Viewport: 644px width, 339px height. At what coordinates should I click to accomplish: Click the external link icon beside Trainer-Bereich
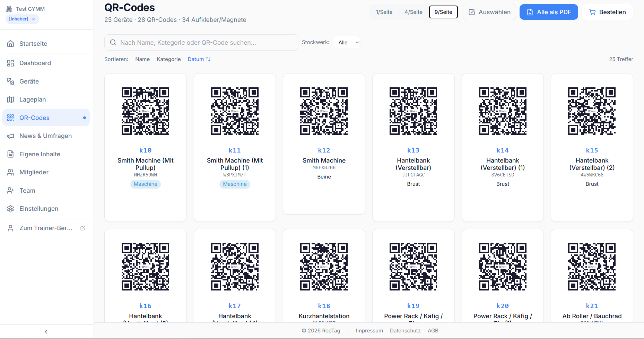click(x=83, y=228)
